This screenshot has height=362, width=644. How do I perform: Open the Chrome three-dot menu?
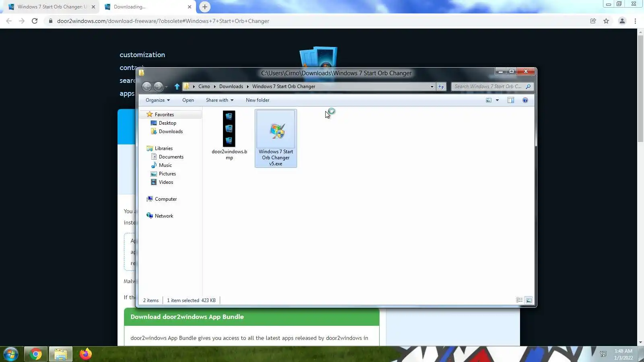(636, 21)
